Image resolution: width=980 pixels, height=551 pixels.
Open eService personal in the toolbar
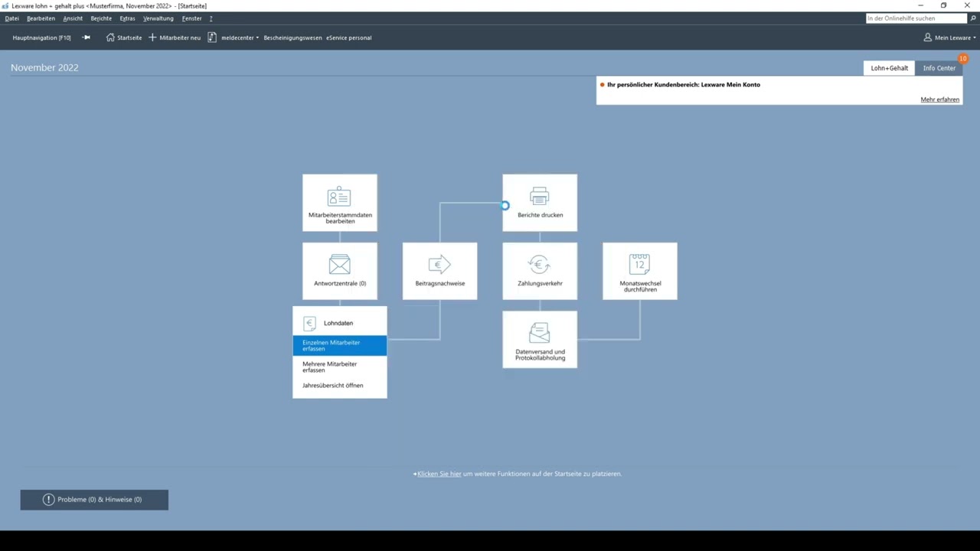[349, 37]
